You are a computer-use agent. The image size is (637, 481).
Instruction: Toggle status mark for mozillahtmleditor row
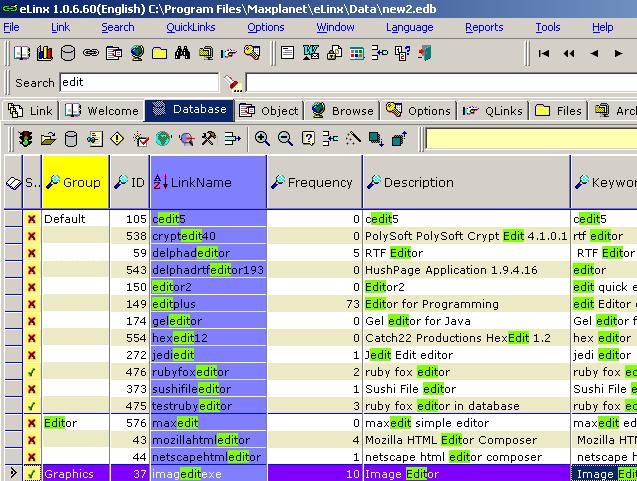click(x=32, y=440)
